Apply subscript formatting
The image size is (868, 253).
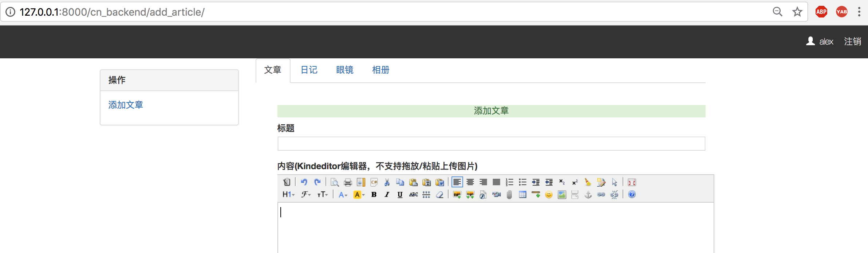point(562,182)
